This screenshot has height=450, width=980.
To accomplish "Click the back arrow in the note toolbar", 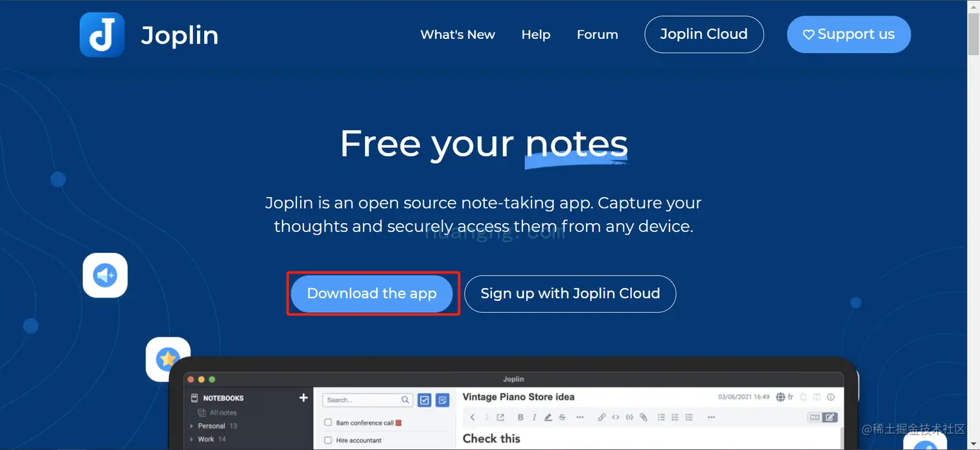I will 472,417.
